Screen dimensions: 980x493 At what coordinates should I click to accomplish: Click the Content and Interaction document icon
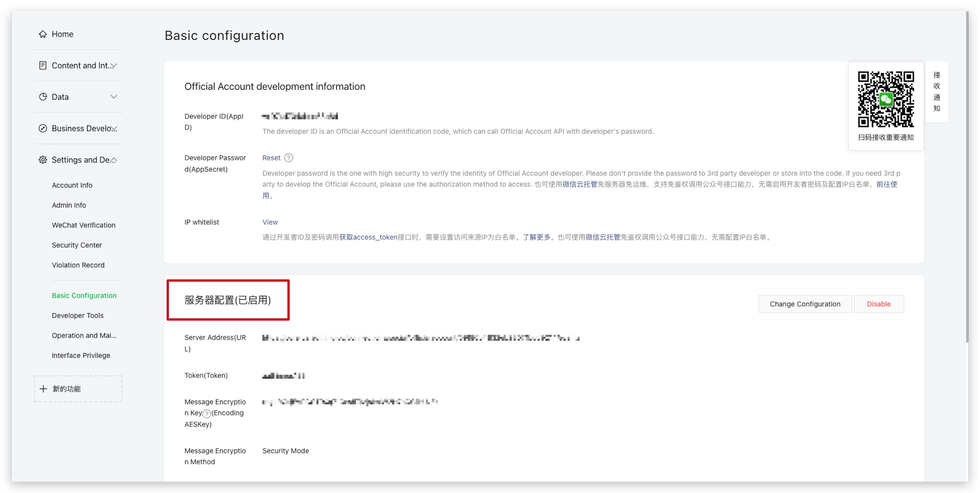pos(43,65)
